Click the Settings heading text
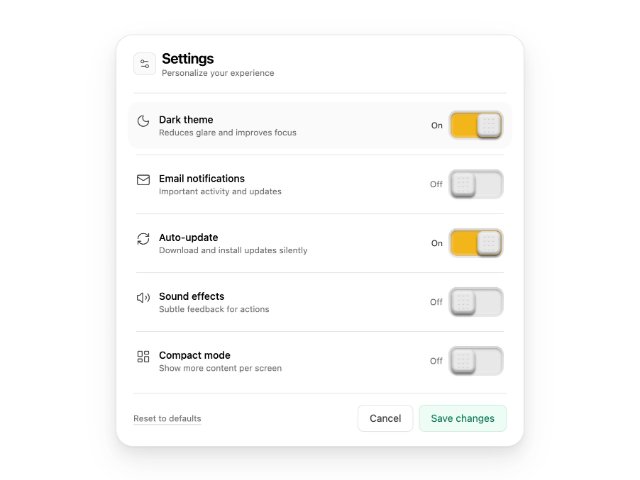The height and width of the screenshot is (480, 640). tap(188, 59)
